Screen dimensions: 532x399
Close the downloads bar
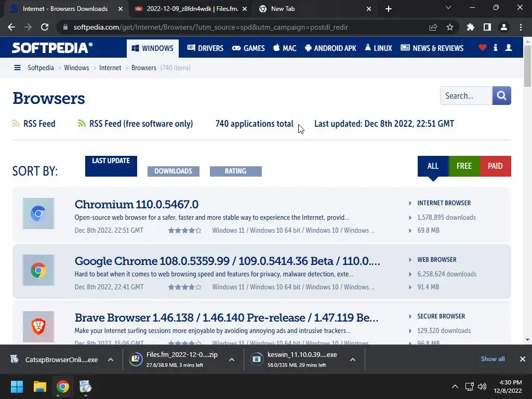click(x=523, y=359)
